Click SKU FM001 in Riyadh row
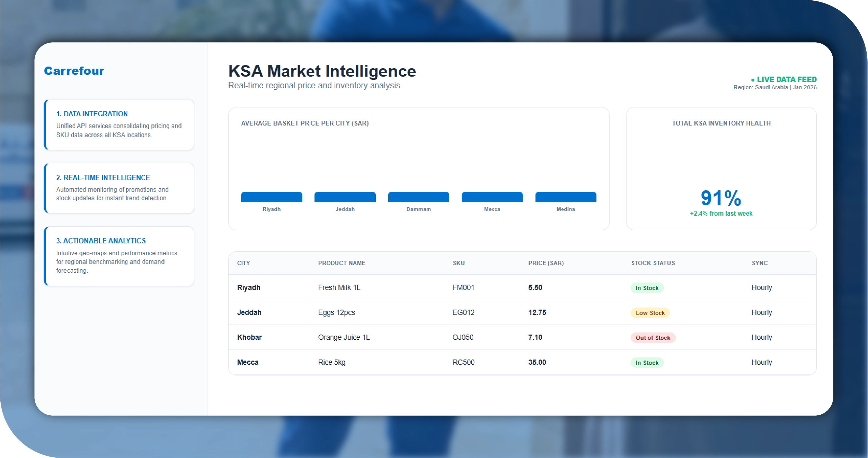 463,287
